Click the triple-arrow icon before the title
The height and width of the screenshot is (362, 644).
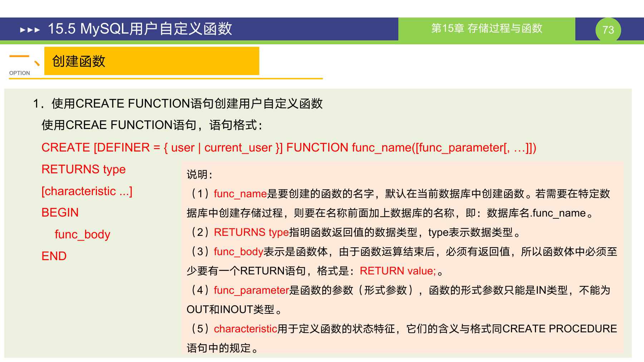click(x=30, y=30)
